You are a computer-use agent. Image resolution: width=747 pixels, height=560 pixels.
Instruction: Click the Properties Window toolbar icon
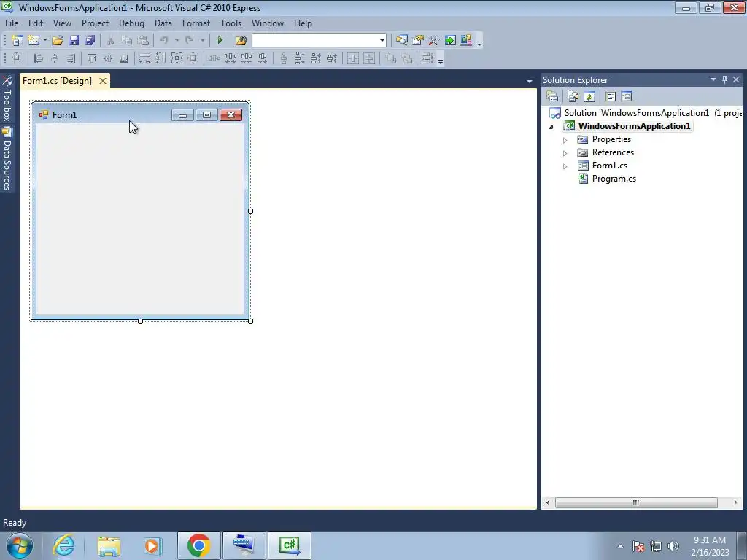(x=418, y=41)
